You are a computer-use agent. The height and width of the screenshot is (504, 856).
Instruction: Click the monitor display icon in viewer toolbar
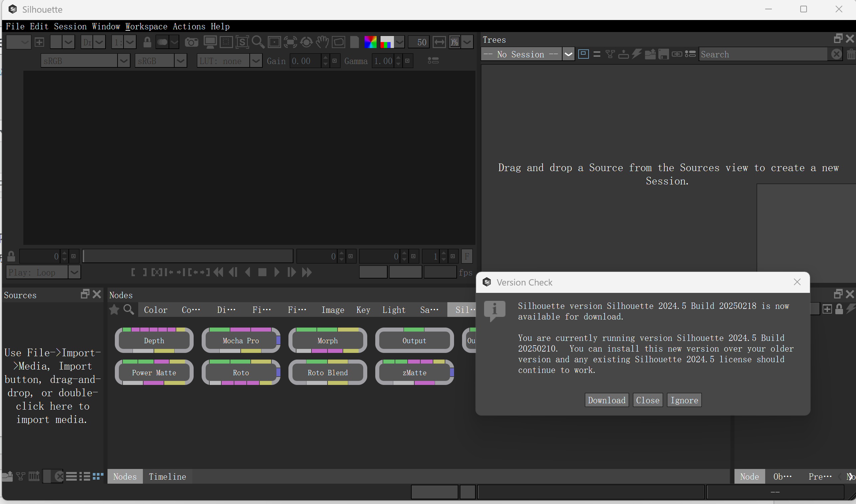click(210, 42)
